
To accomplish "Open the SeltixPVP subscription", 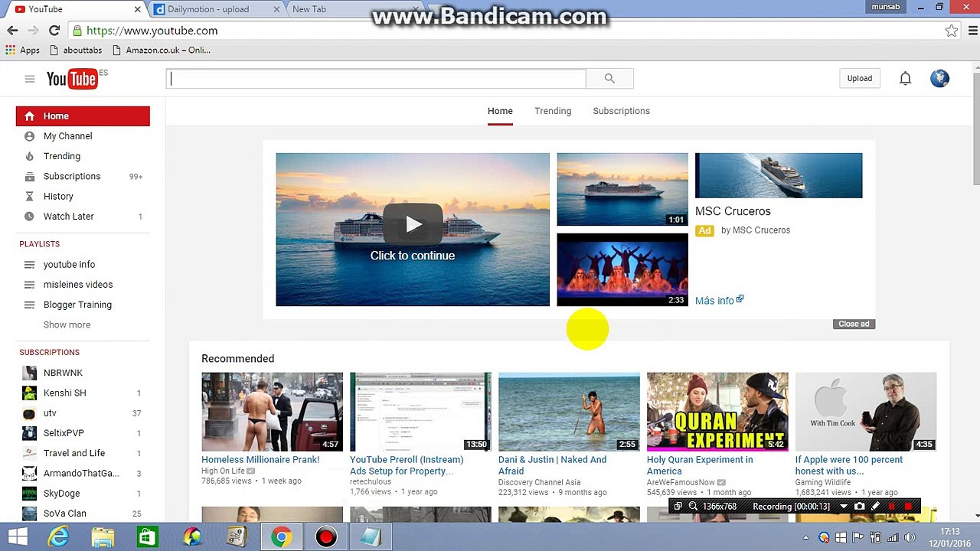I will 83,433.
